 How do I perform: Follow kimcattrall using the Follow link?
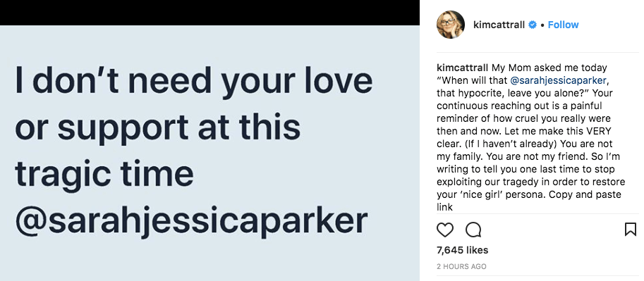pos(563,25)
